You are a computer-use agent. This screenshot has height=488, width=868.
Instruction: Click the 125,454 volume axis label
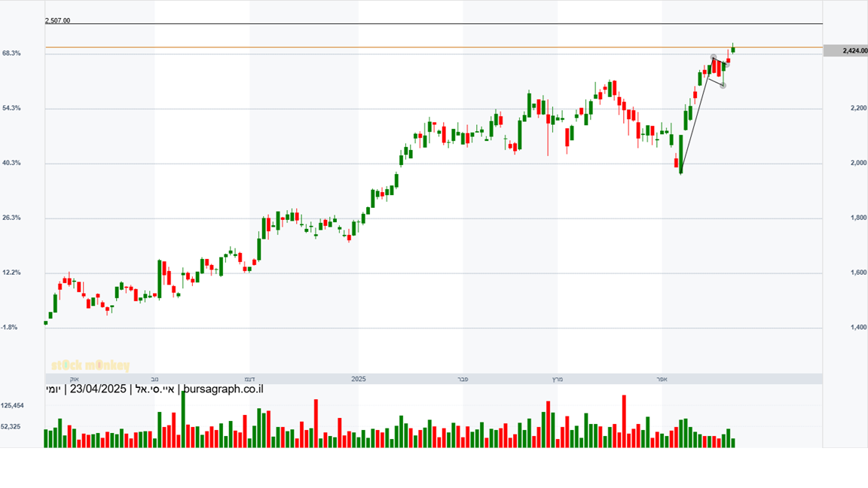click(13, 405)
